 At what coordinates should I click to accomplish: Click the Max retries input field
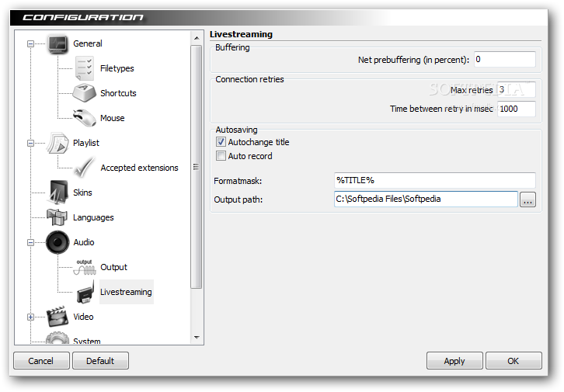(517, 89)
